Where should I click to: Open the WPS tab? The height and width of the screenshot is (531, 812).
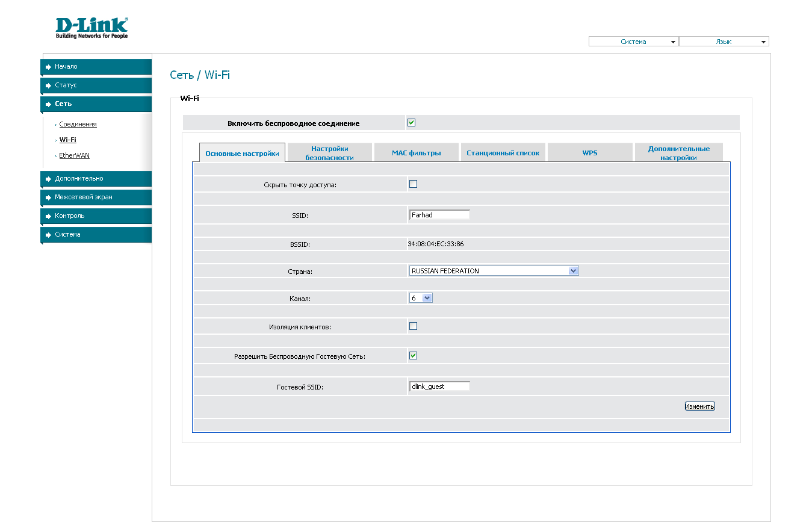point(590,153)
